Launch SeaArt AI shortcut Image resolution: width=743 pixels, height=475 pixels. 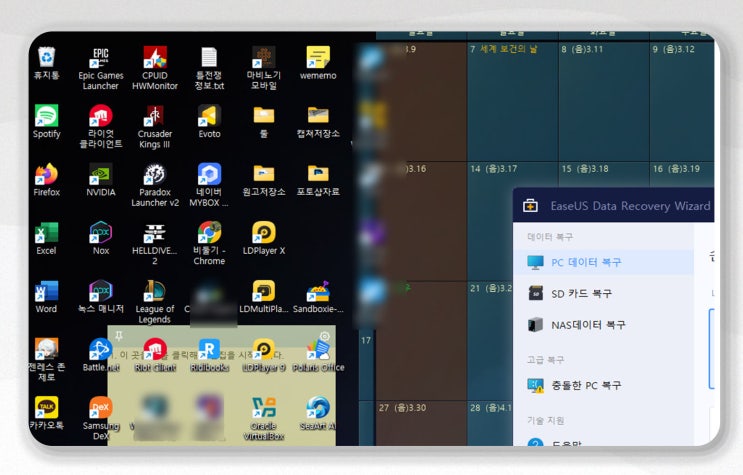[318, 413]
